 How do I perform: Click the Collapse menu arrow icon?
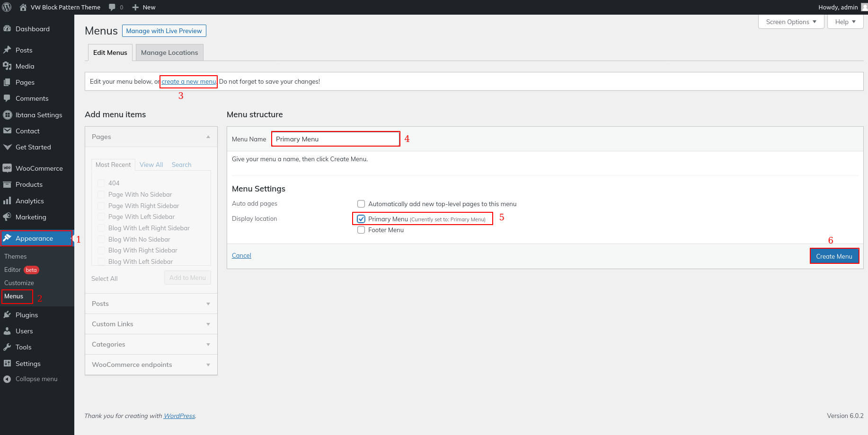pyautogui.click(x=7, y=379)
